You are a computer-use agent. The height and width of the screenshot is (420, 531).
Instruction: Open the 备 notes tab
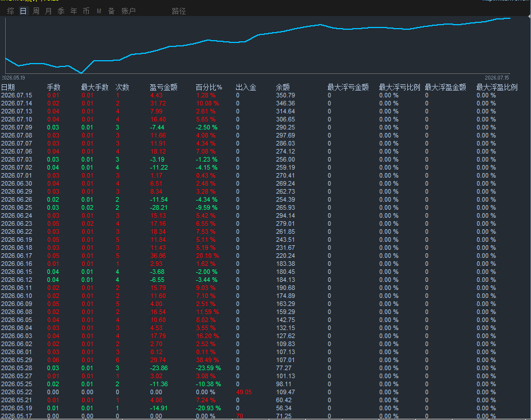(112, 11)
